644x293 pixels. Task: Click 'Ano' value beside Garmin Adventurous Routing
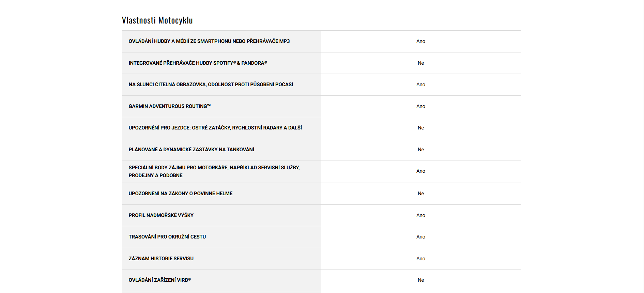point(420,106)
